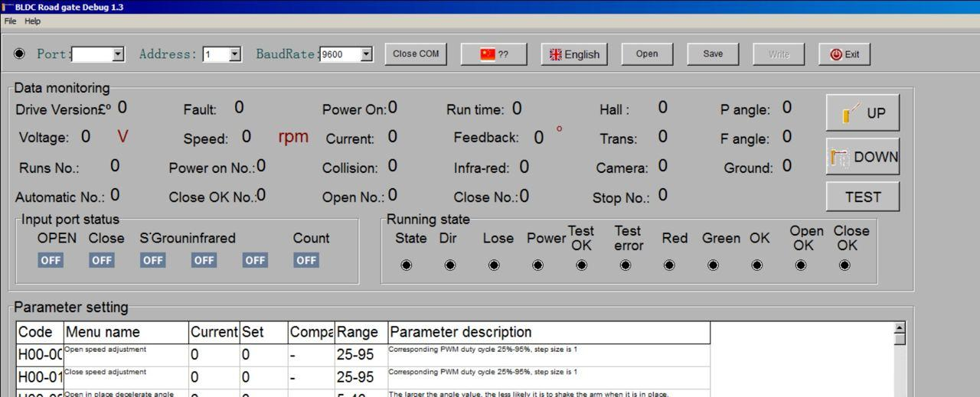Open the File menu
The width and height of the screenshot is (980, 397).
point(10,21)
